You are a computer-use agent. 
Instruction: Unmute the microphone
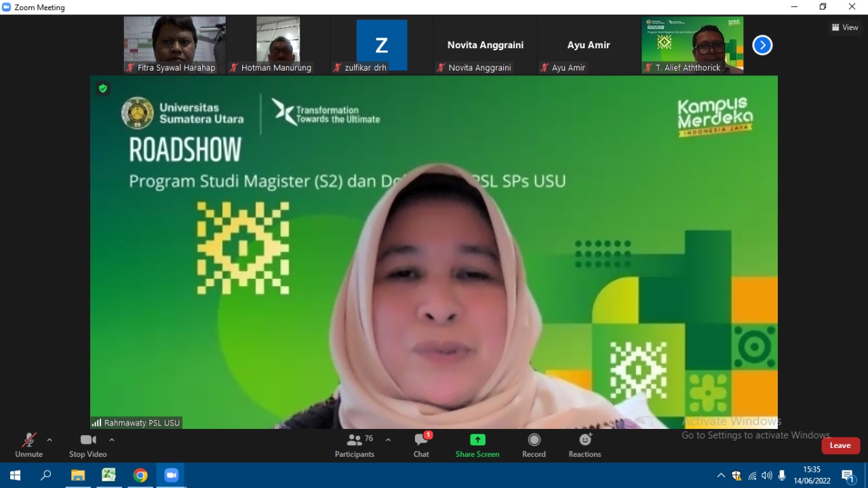point(28,445)
